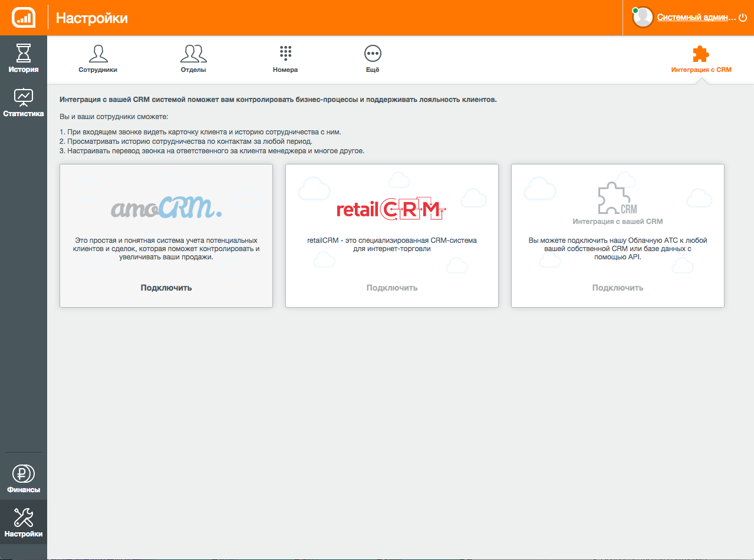Click Подключить under Интеграция с вашей CRM

pos(618,288)
